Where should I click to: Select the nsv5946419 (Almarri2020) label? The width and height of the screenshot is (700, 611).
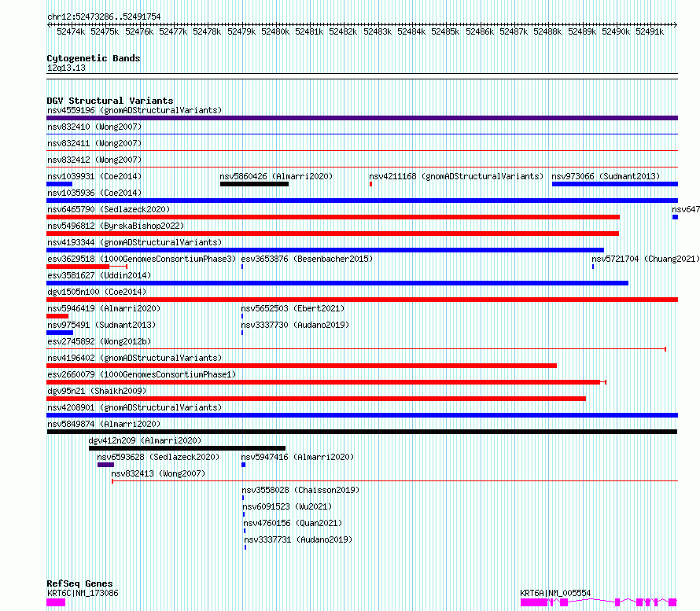(104, 308)
